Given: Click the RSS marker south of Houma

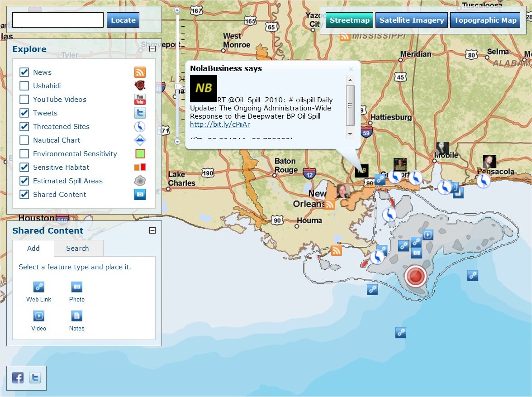Looking at the screenshot, I should 336,250.
